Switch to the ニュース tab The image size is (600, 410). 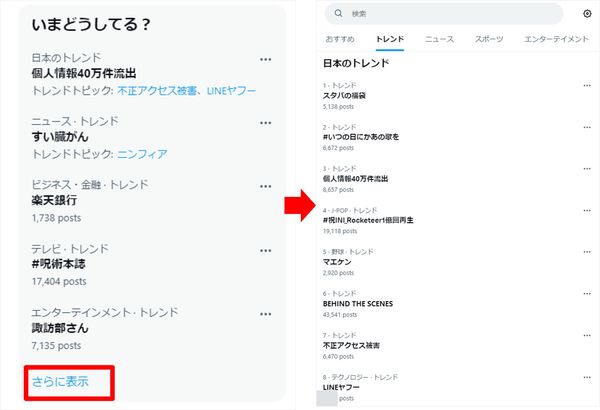pyautogui.click(x=439, y=39)
